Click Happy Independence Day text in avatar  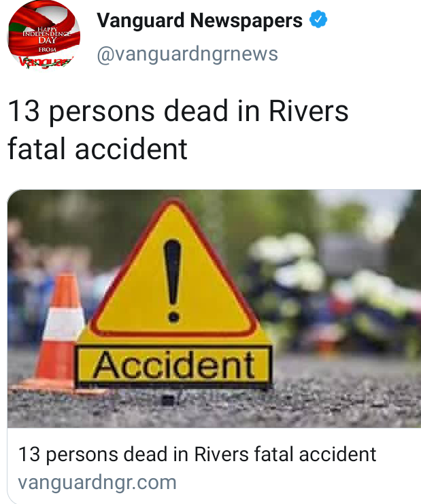pyautogui.click(x=47, y=35)
